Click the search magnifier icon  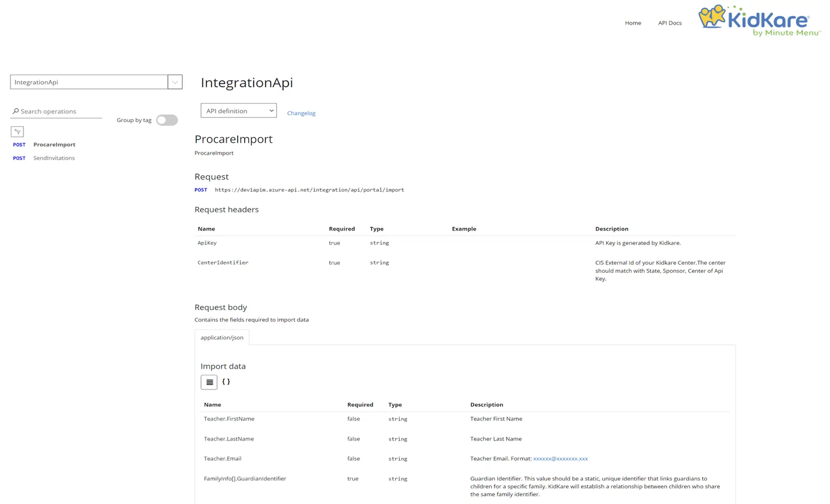click(x=16, y=111)
